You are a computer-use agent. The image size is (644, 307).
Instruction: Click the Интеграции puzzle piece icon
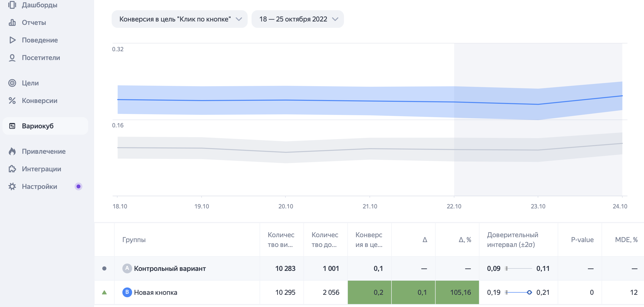[x=12, y=169]
